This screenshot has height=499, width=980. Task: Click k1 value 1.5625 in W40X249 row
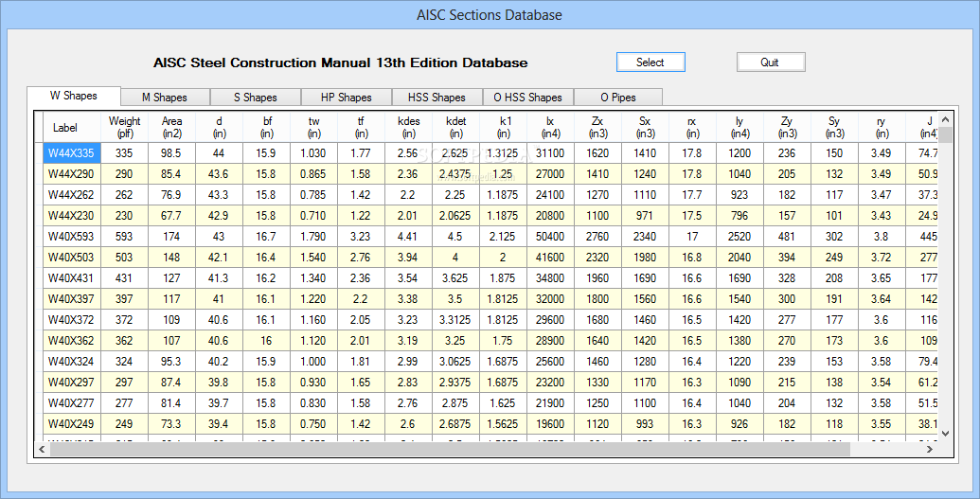click(x=503, y=424)
